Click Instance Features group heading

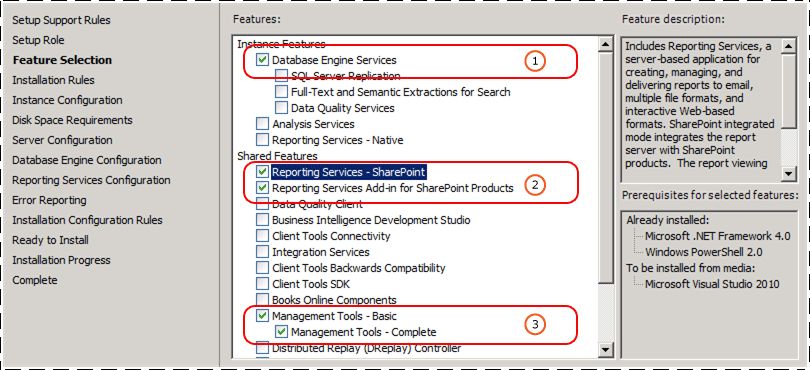pos(281,44)
